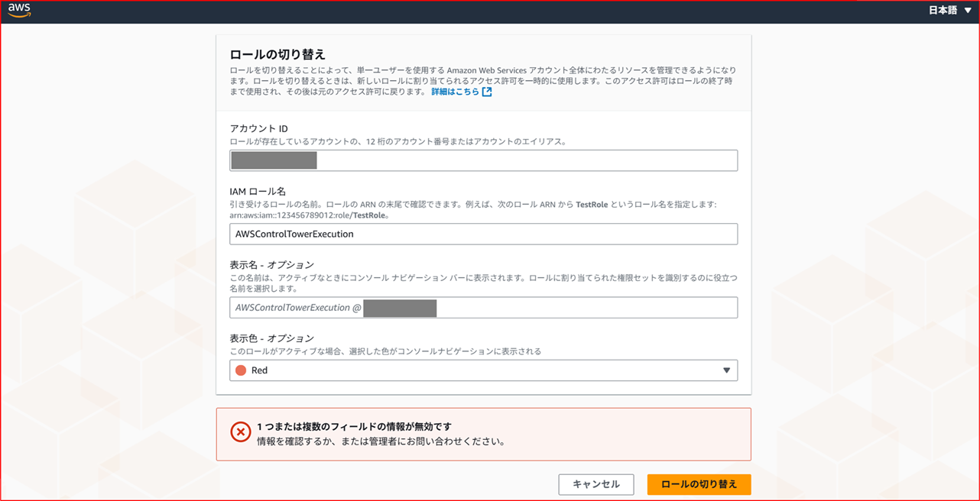Click the 表示名 optional name field
The image size is (980, 501).
[483, 307]
